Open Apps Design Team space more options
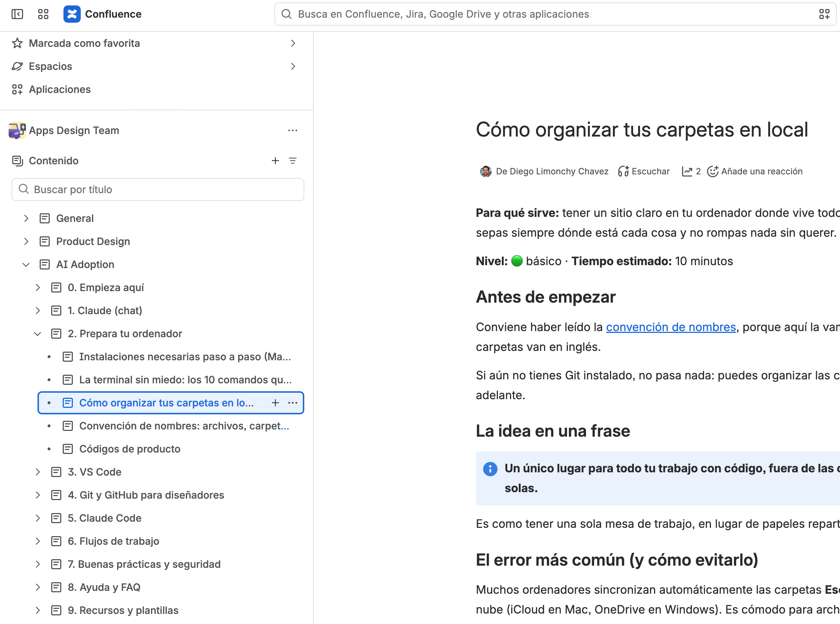The height and width of the screenshot is (624, 840). (x=292, y=130)
